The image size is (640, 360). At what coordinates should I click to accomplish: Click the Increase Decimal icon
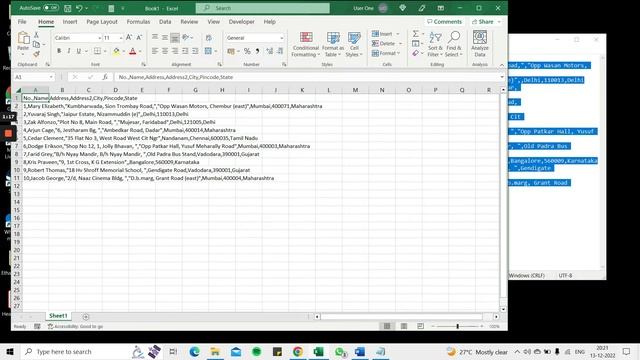[269, 51]
